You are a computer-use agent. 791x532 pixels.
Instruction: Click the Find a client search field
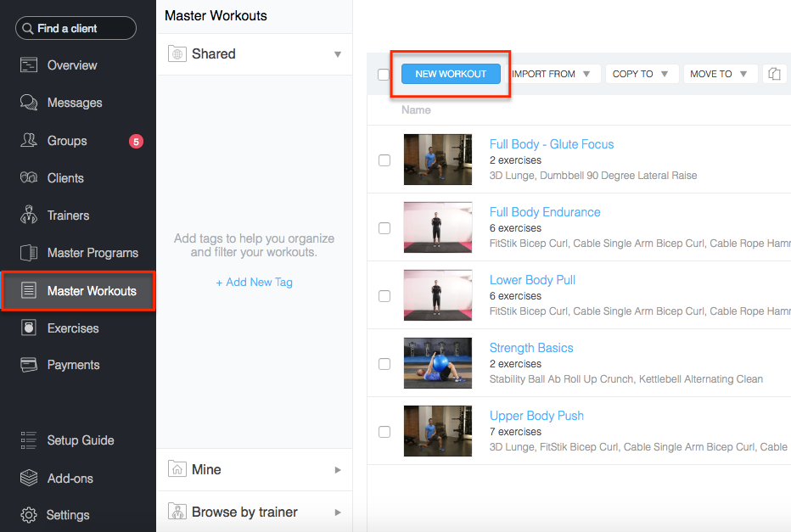(x=76, y=28)
